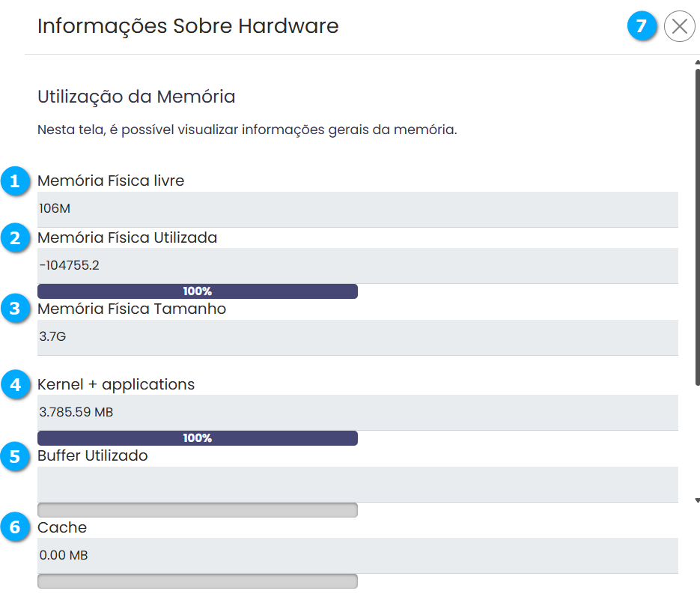Image resolution: width=700 pixels, height=609 pixels.
Task: Click the Kernel + applications value field
Action: (x=357, y=412)
